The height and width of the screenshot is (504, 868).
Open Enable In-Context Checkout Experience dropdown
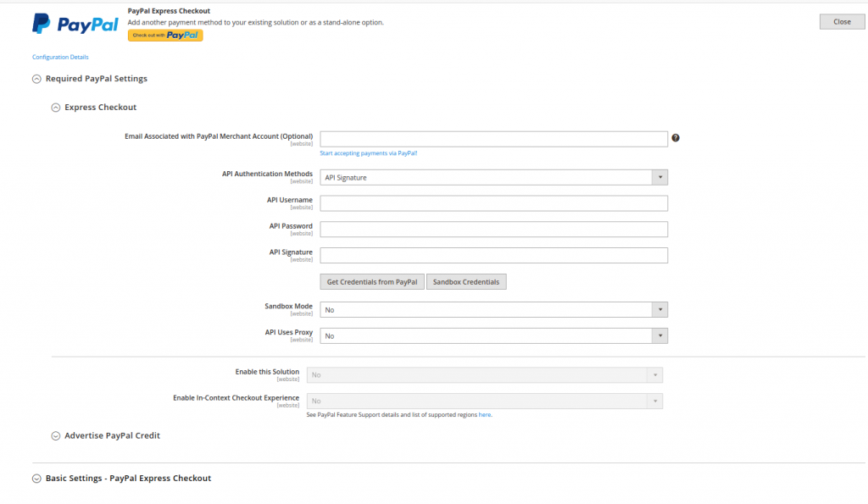[x=484, y=402]
